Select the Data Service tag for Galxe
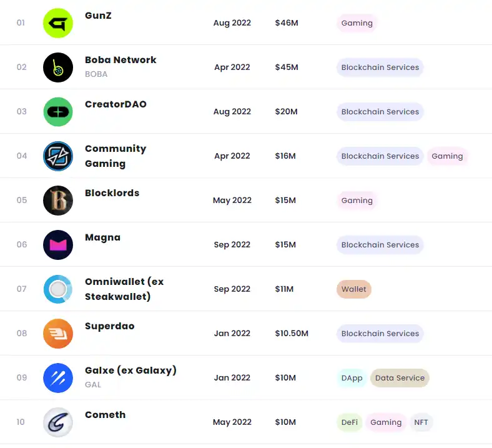This screenshot has width=492, height=448. (400, 378)
